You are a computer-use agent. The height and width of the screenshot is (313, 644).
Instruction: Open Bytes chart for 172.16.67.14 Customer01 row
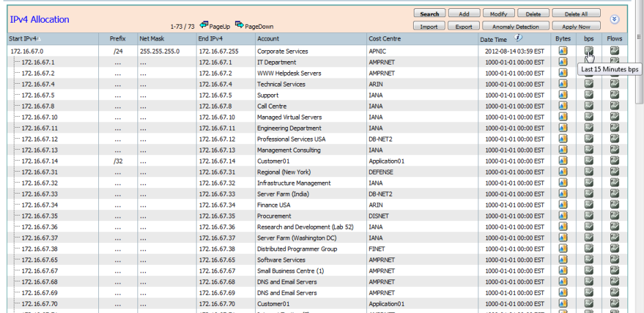(563, 161)
